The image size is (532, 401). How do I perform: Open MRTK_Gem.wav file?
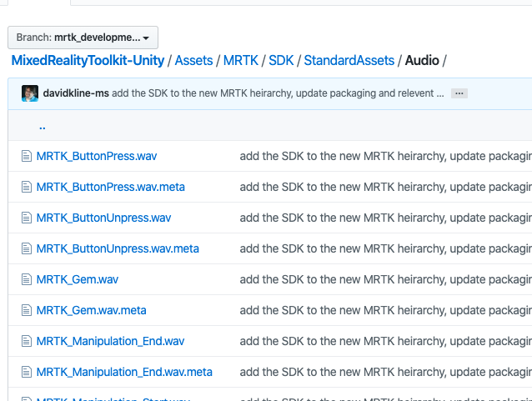point(78,279)
